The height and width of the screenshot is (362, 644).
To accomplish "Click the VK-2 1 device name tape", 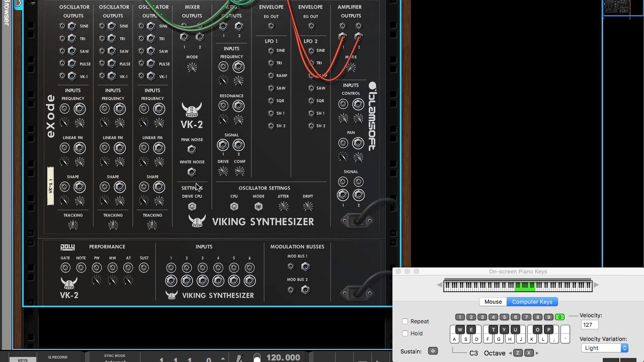I will pyautogui.click(x=50, y=186).
